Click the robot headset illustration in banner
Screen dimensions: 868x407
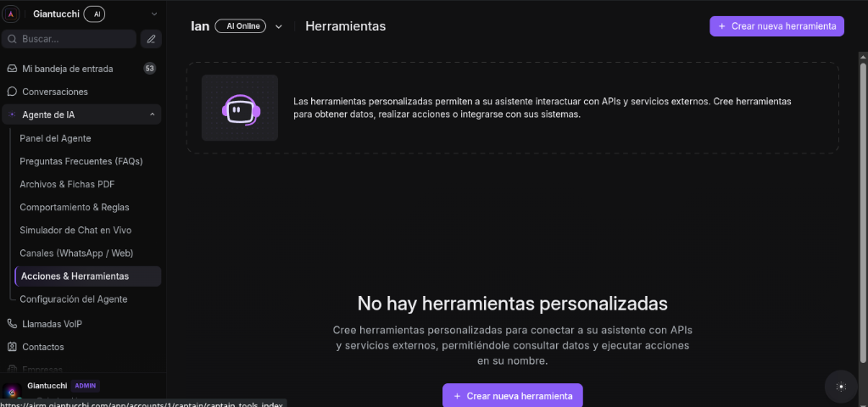pyautogui.click(x=240, y=108)
